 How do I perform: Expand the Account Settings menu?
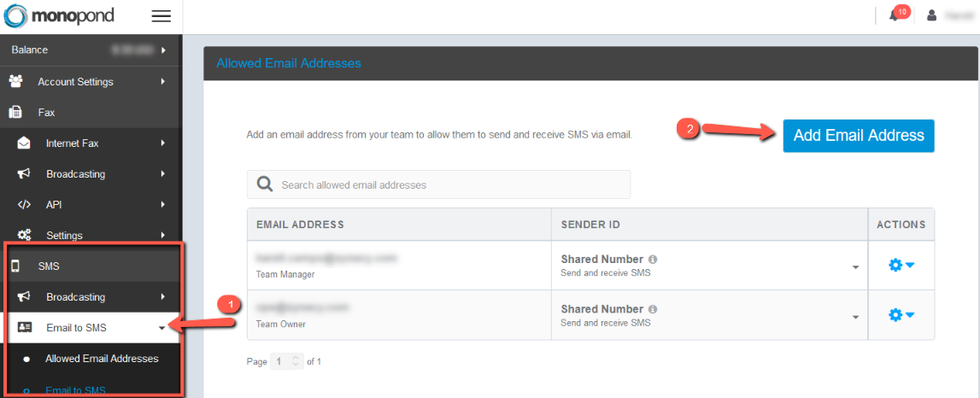91,82
